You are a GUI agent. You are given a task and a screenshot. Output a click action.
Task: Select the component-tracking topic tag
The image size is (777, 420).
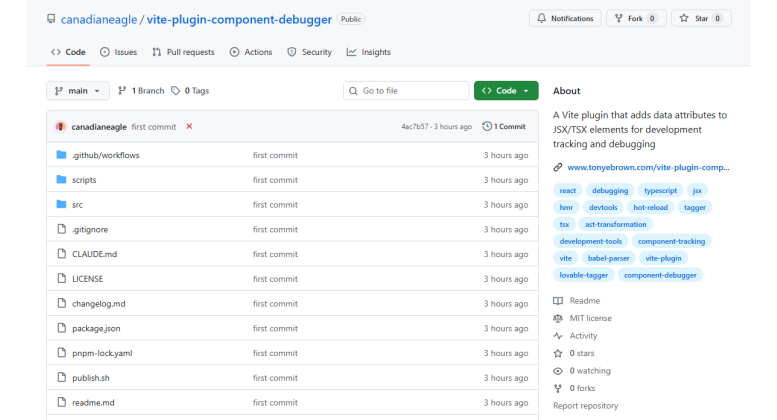pyautogui.click(x=671, y=241)
